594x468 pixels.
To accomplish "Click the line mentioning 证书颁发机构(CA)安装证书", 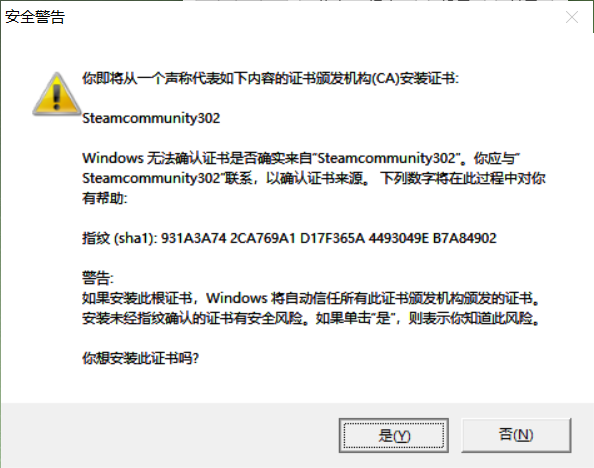I will coord(270,78).
